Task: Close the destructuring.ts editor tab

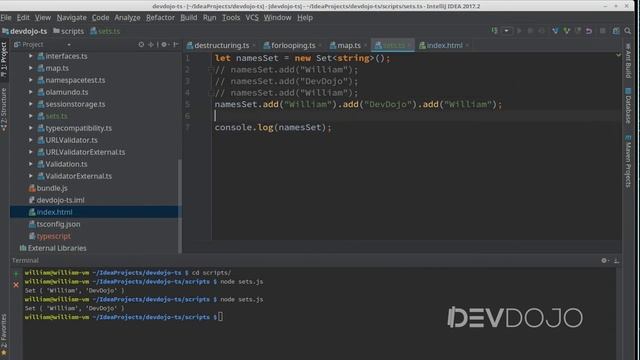Action: click(254, 45)
